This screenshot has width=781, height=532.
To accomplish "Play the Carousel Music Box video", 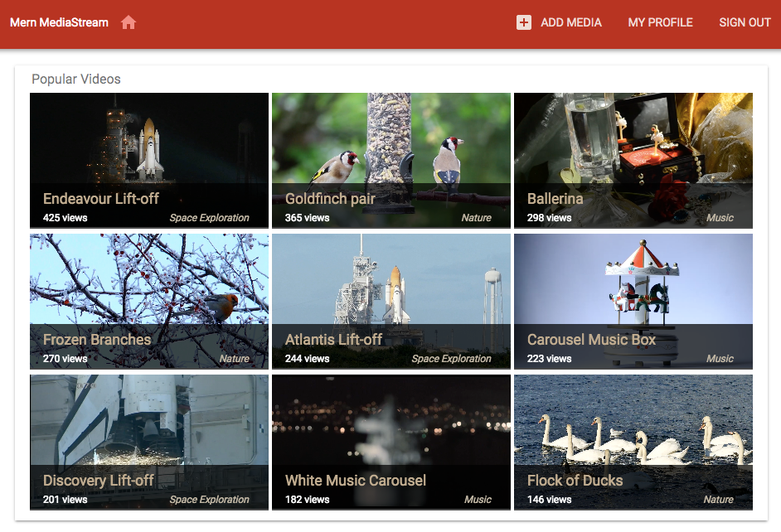I will click(x=633, y=282).
